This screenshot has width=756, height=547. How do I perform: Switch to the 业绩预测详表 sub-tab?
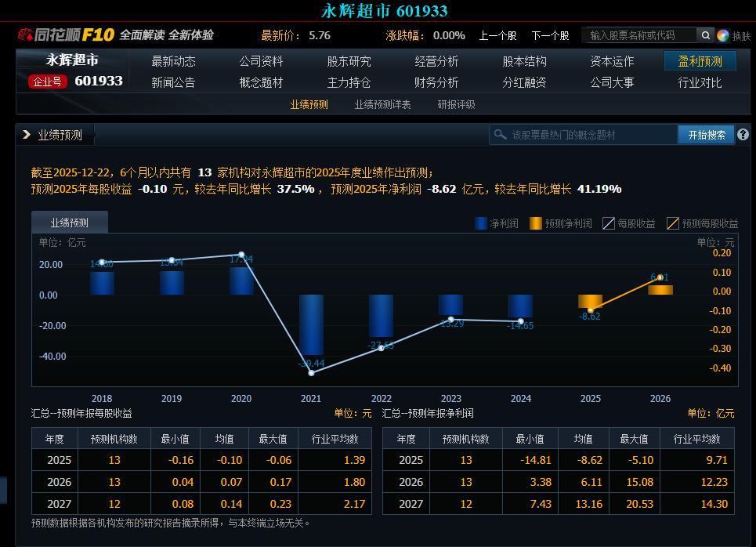pos(382,105)
